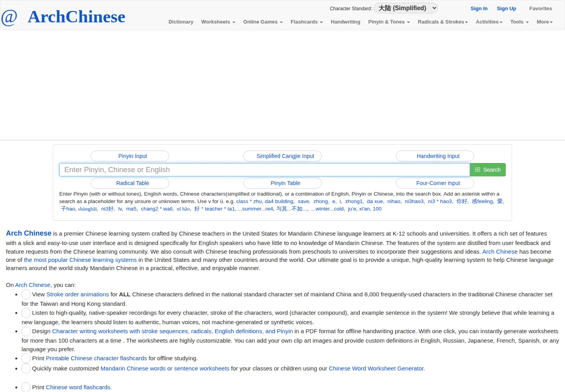Click the ArchChinese @ logo icon
The height and width of the screenshot is (392, 565).
pos(9,18)
